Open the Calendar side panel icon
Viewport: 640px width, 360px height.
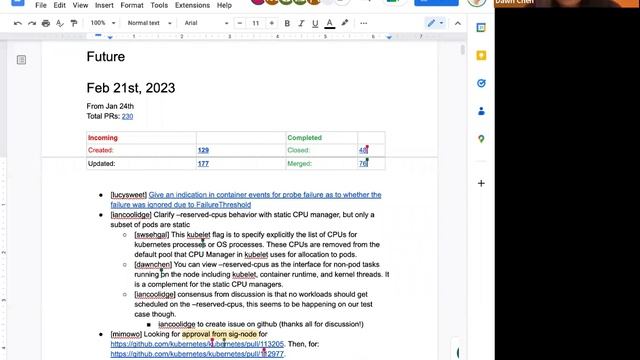click(x=481, y=28)
